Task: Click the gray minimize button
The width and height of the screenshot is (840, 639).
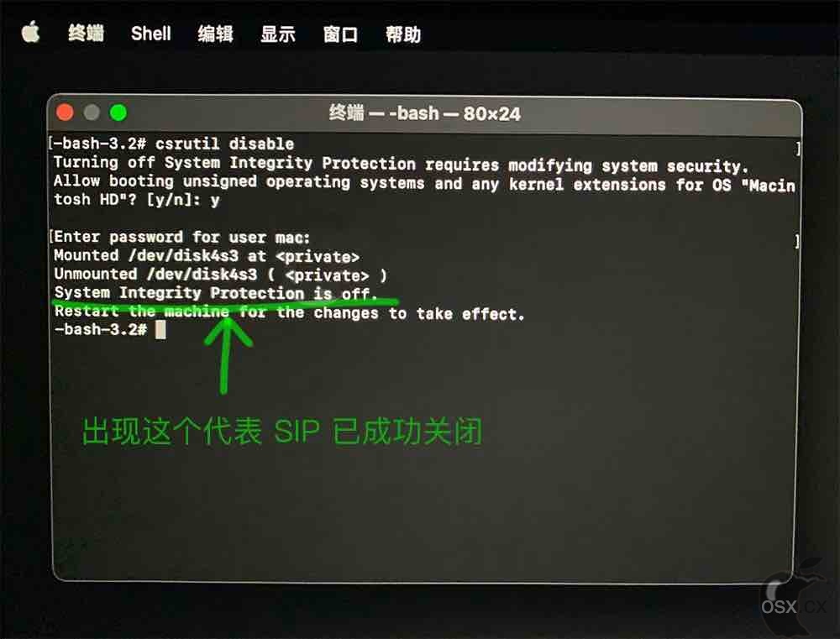Action: click(x=92, y=113)
